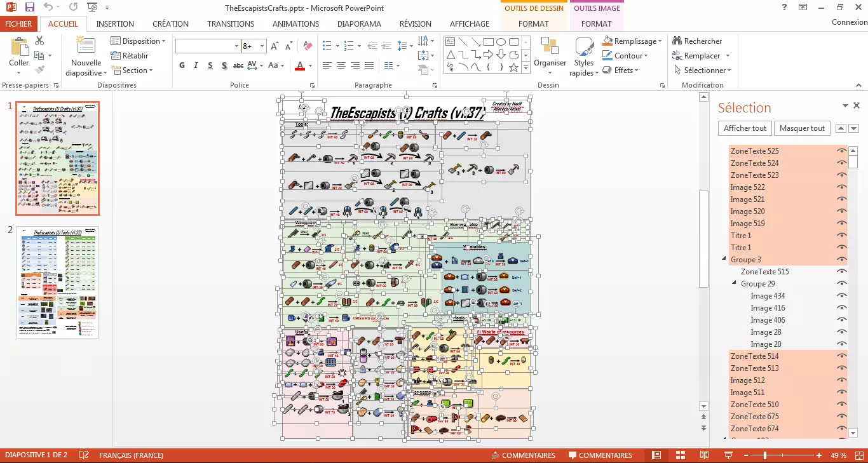Click the Connexion sign-in link
868x463 pixels.
coord(849,22)
